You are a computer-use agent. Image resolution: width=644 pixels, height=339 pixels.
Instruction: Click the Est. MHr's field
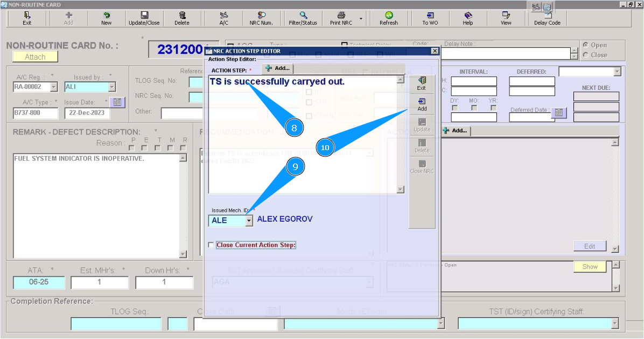[x=100, y=282]
